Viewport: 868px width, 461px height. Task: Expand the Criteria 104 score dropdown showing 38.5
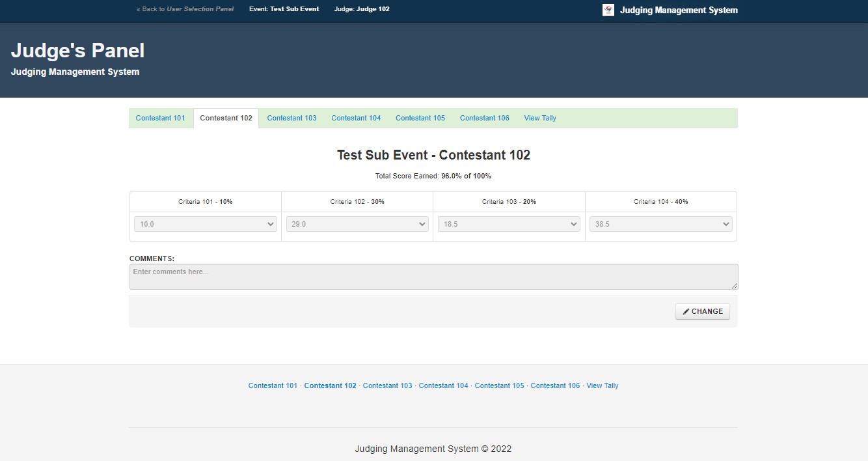click(x=661, y=224)
